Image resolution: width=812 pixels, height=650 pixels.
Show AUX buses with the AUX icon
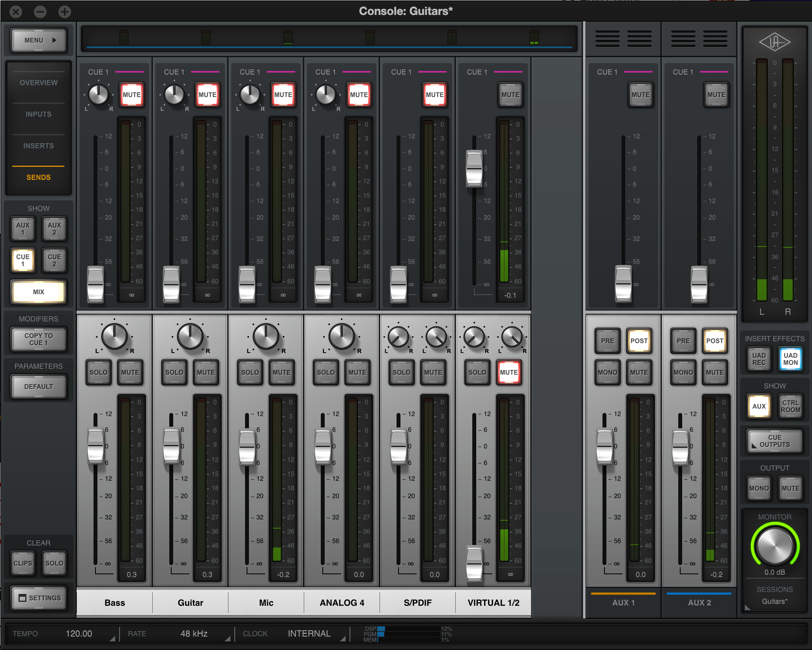(x=758, y=406)
